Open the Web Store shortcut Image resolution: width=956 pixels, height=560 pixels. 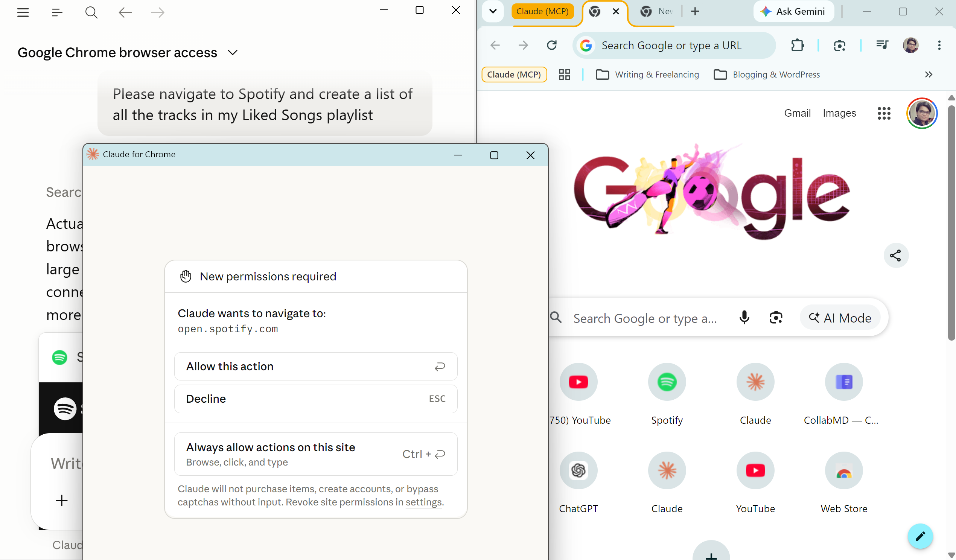click(x=844, y=483)
